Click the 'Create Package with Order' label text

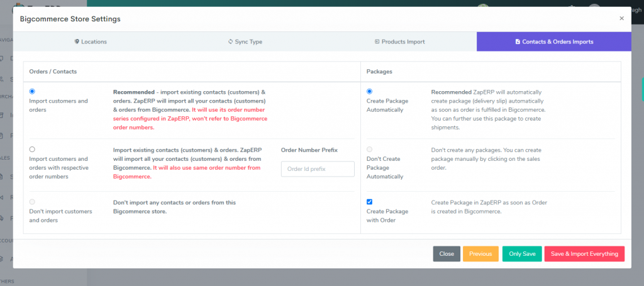point(387,216)
